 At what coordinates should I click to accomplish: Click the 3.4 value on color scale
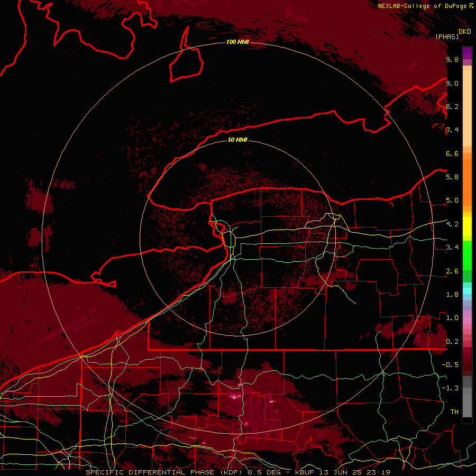click(452, 248)
